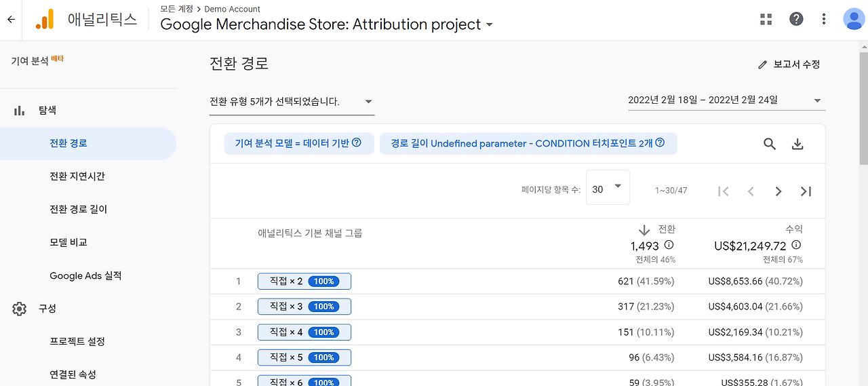Viewport: 868px width, 386px height.
Task: Open 프로젝트 설정 page
Action: [x=77, y=342]
